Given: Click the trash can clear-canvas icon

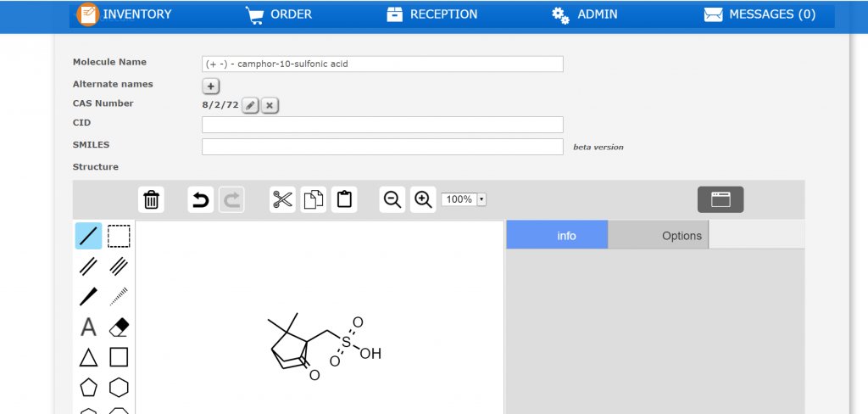Looking at the screenshot, I should pos(151,199).
